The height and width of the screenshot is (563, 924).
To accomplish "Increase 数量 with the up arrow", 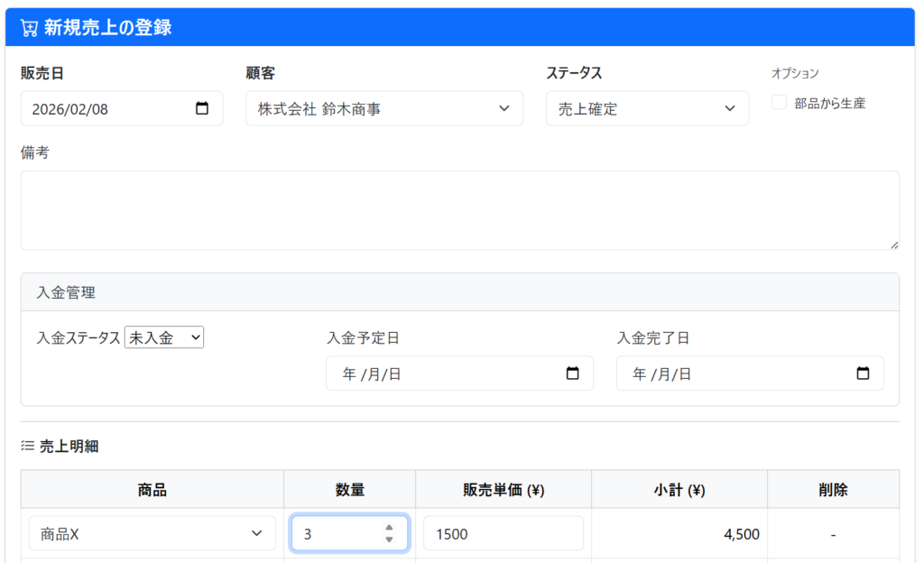I will tap(389, 528).
